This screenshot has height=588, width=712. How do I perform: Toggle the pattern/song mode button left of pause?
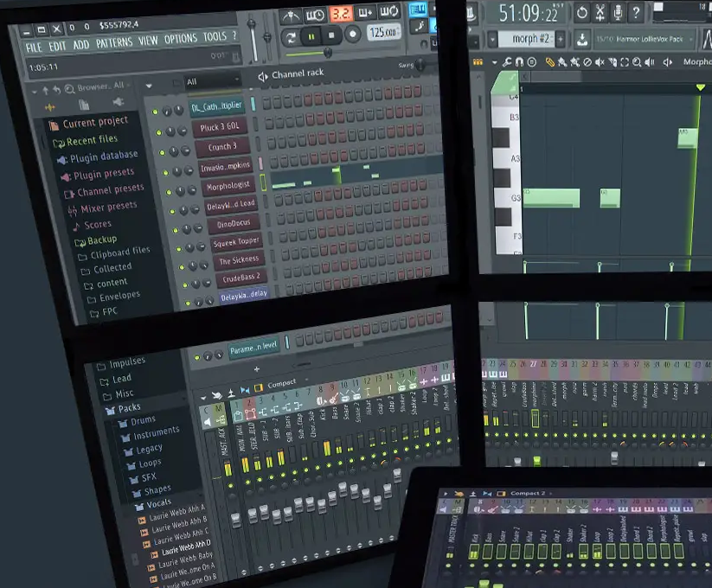[x=291, y=38]
